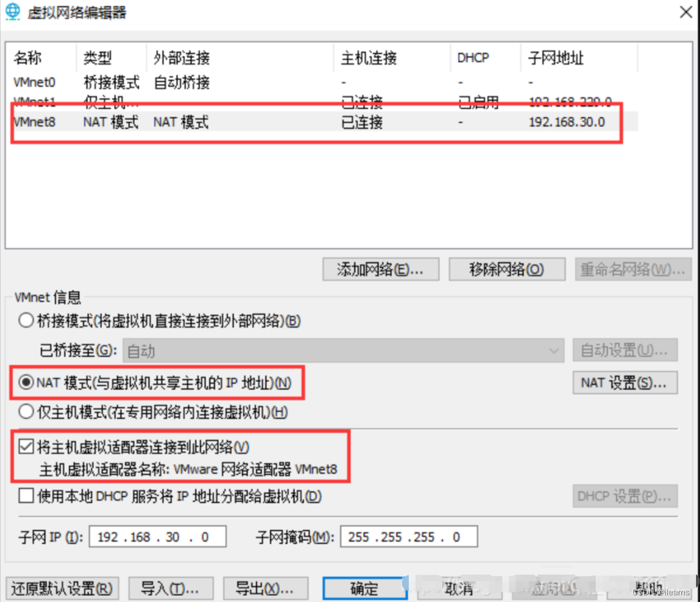
Task: Click the 192.168.30.0 subnet address cell
Action: coord(567,122)
